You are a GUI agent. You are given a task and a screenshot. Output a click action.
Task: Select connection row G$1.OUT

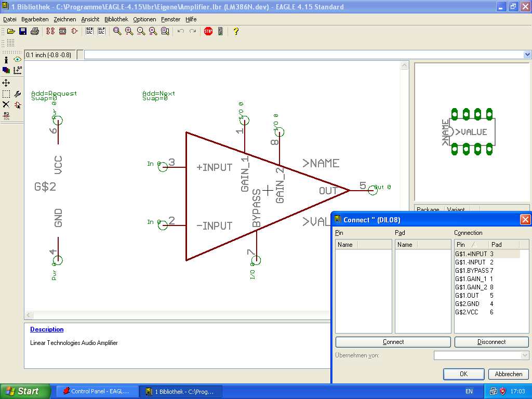click(487, 296)
